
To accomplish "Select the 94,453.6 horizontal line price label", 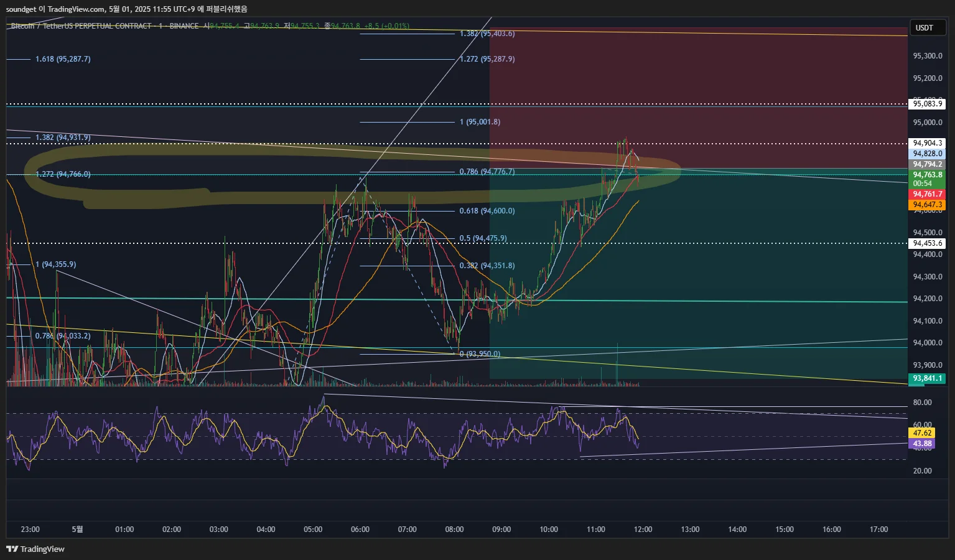I will (927, 243).
